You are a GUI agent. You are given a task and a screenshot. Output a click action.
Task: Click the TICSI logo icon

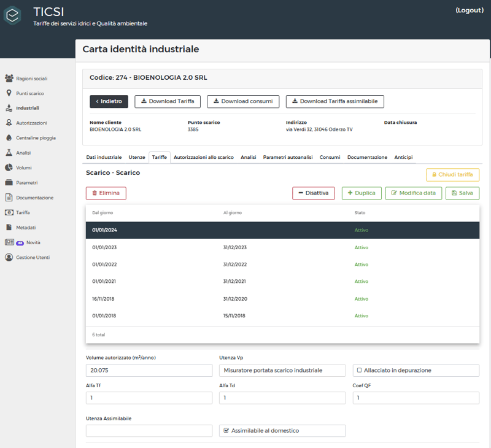point(12,15)
